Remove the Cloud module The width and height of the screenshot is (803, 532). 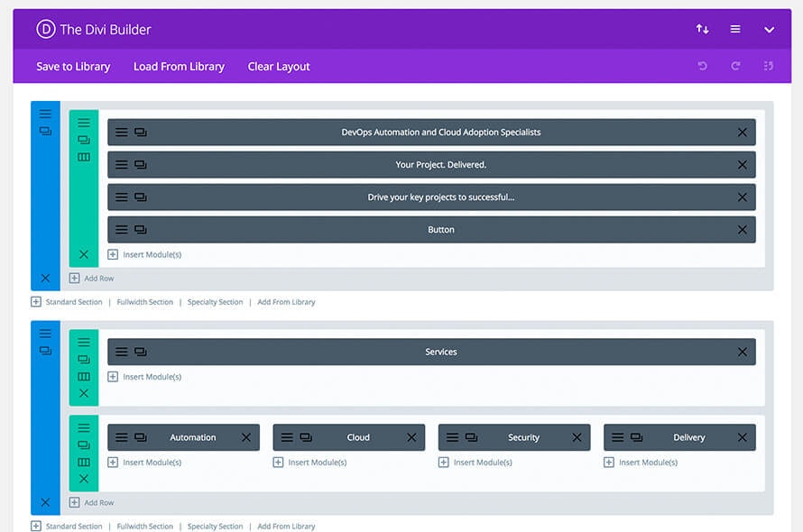(x=411, y=437)
